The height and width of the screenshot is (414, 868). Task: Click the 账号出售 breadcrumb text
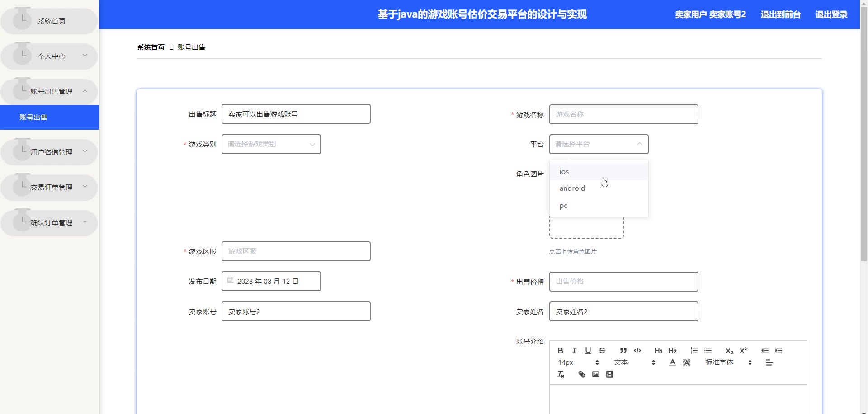[x=191, y=47]
